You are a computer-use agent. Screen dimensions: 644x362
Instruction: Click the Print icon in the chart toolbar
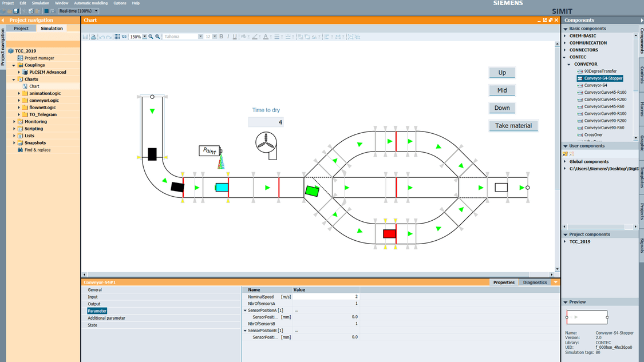(94, 37)
